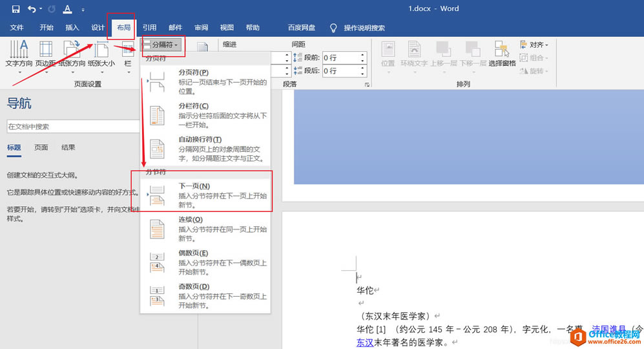
Task: Click the 在文档中搜索 navigation search box
Action: 73,127
